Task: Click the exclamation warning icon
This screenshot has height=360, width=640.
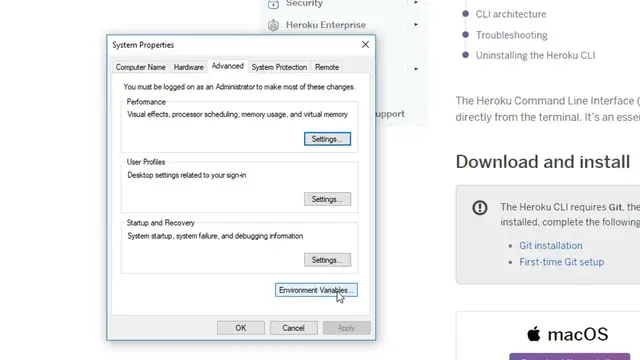Action: [x=480, y=208]
